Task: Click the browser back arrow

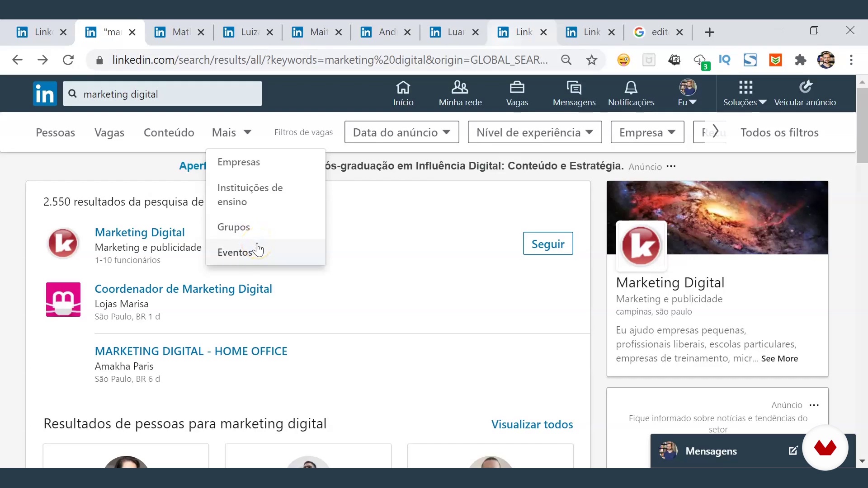Action: 17,60
